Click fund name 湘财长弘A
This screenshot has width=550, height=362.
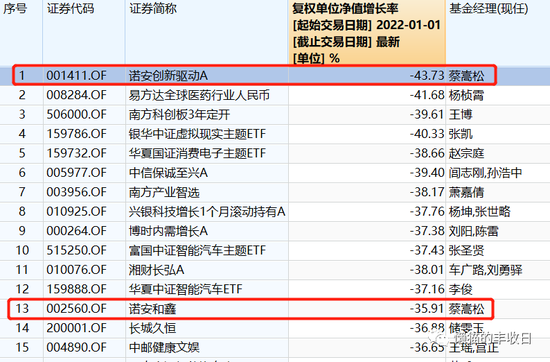pyautogui.click(x=156, y=270)
